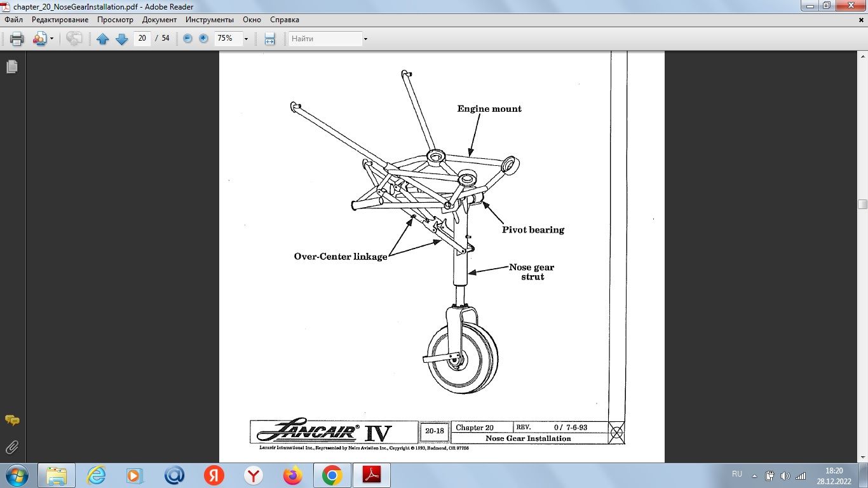Open the Attachments paperclip panel
Screen dimensions: 868x488
(11, 447)
